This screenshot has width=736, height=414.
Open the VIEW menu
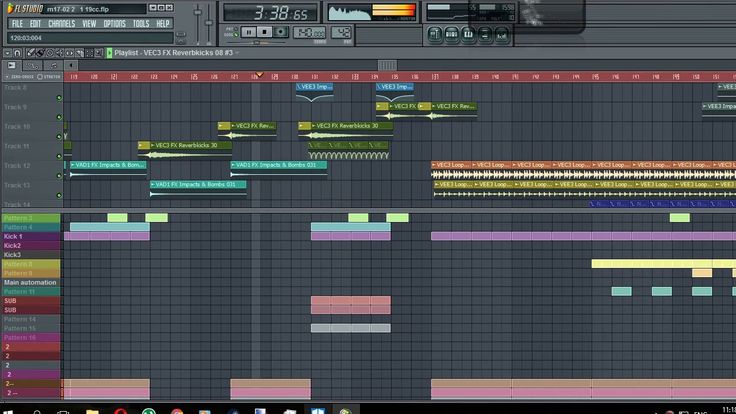[x=89, y=23]
